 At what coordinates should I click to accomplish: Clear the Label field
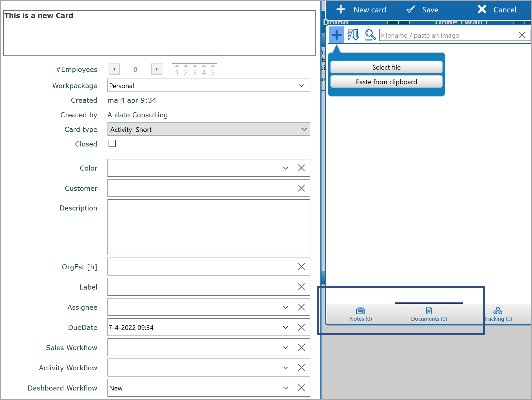click(x=301, y=287)
